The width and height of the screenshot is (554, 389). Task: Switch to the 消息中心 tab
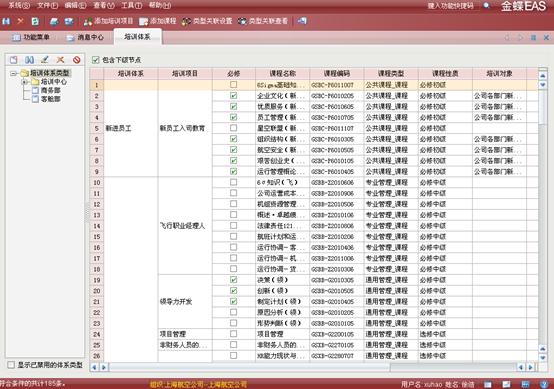pyautogui.click(x=86, y=37)
